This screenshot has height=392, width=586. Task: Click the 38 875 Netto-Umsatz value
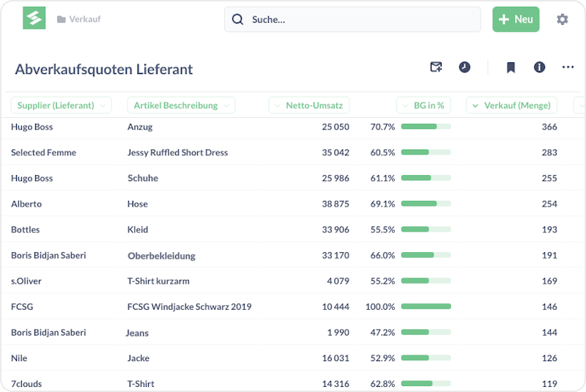[x=335, y=204]
